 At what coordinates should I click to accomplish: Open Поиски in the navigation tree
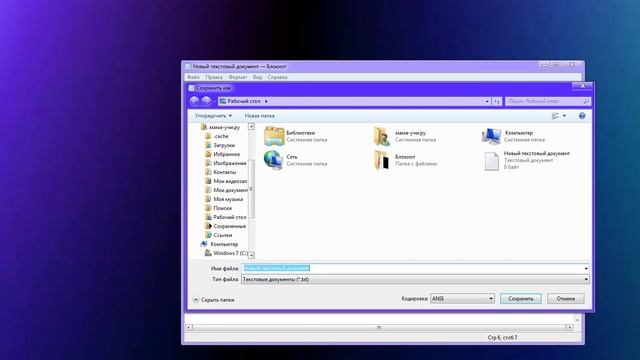click(x=218, y=208)
